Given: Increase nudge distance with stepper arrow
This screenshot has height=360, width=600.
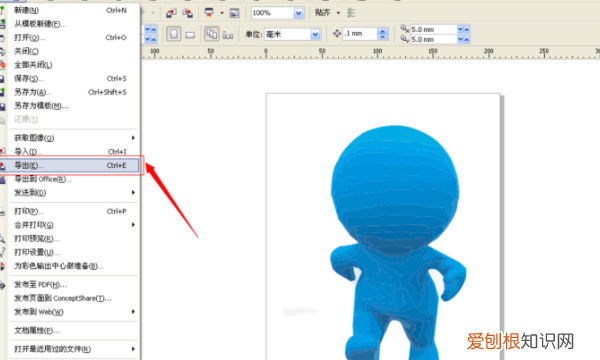Looking at the screenshot, I should [383, 31].
